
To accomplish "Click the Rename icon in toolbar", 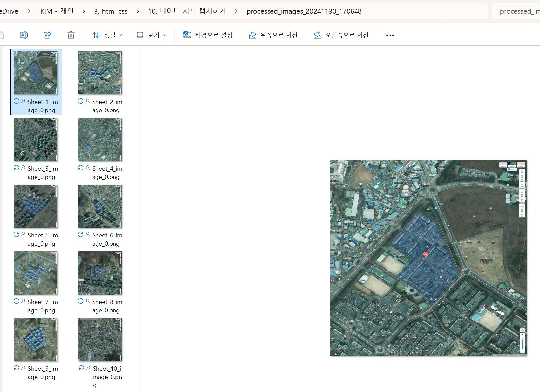I will (24, 35).
